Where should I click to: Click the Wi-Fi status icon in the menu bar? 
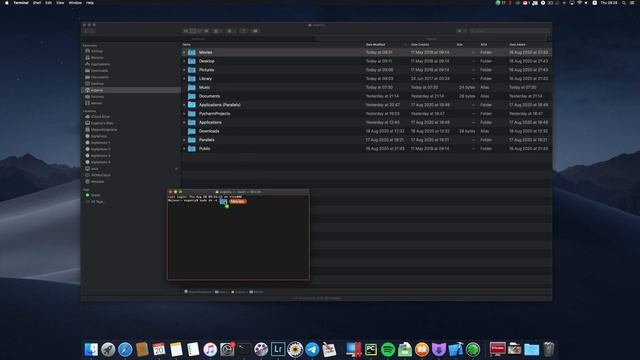(579, 3)
